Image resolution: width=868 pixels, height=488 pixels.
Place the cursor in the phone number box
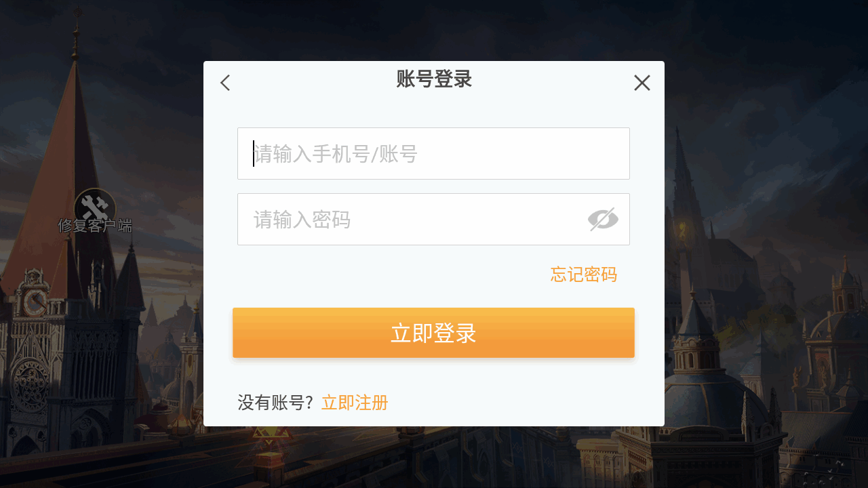[433, 154]
